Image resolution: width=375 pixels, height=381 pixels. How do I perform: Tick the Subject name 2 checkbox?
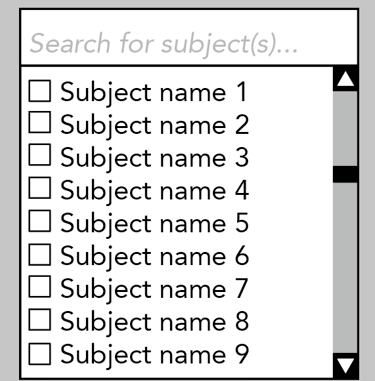coord(40,122)
